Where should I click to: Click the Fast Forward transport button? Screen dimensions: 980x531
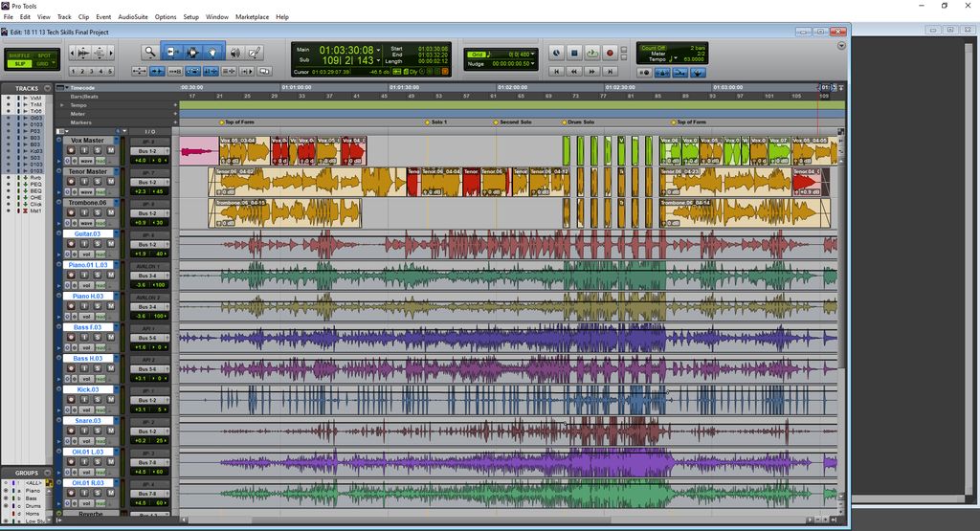click(x=591, y=72)
